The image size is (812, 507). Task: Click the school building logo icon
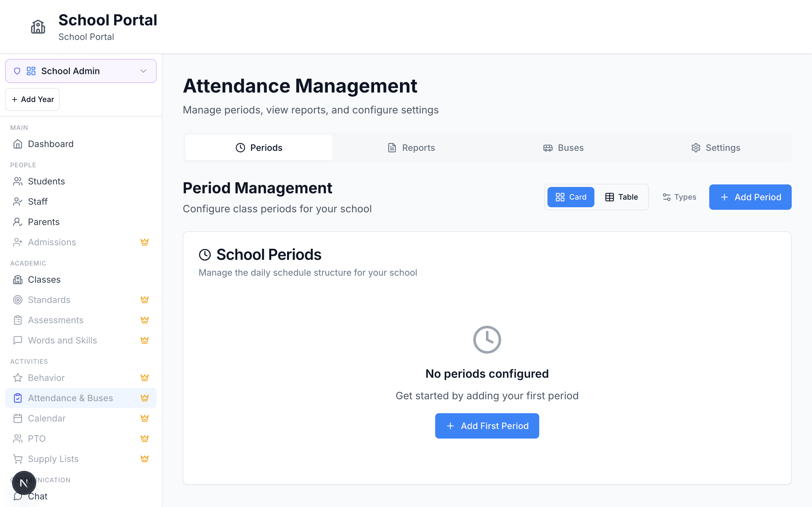coord(38,27)
